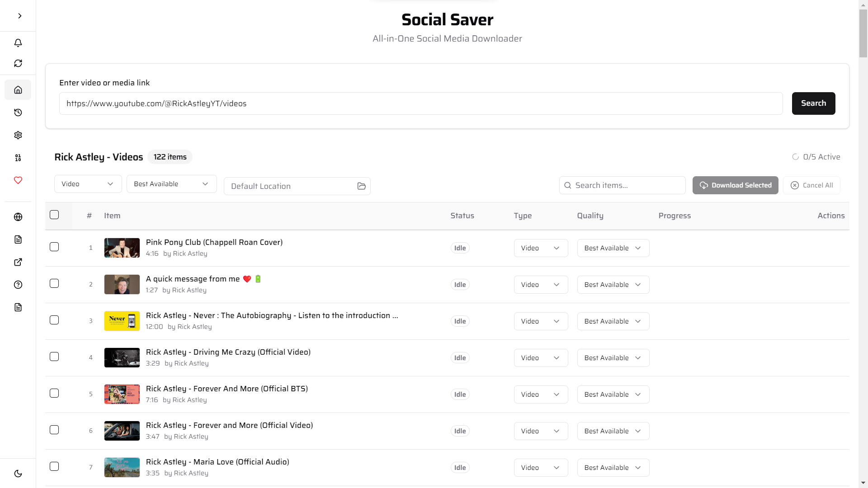Viewport: 868px width, 488px height.
Task: Select the Home icon in the sidebar
Action: [18, 89]
